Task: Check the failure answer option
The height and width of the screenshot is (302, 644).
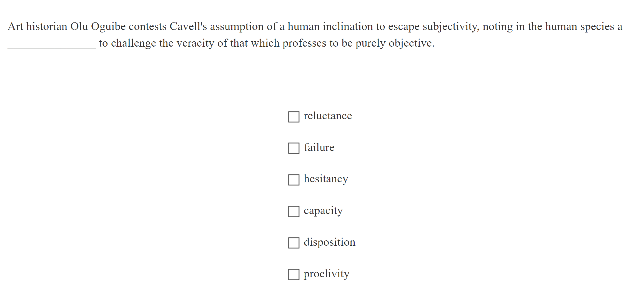Action: point(294,149)
